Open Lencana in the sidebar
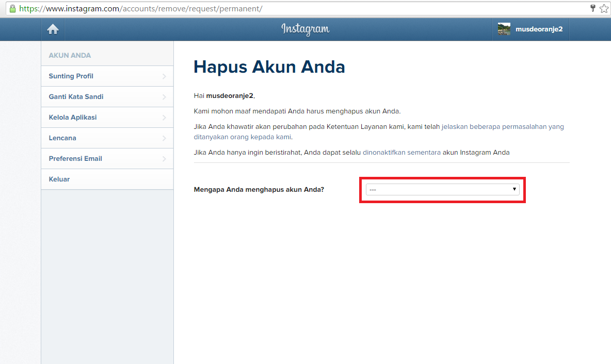Screen dimensions: 611x364 107,138
